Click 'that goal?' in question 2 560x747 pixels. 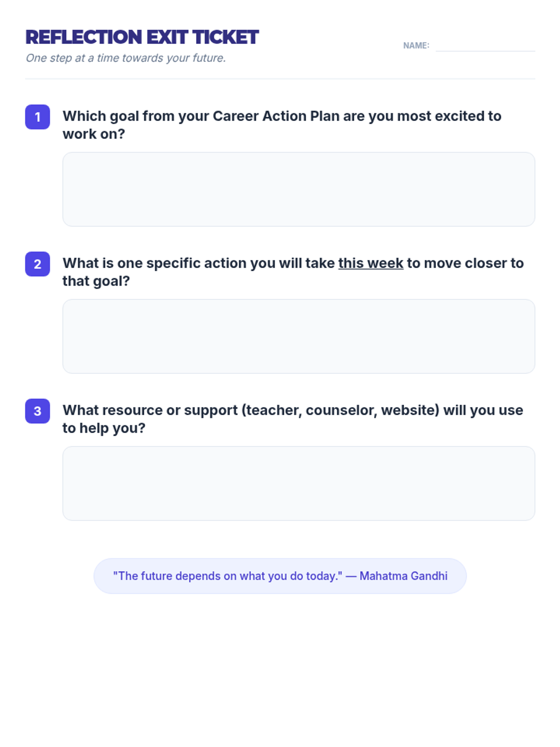click(x=96, y=281)
